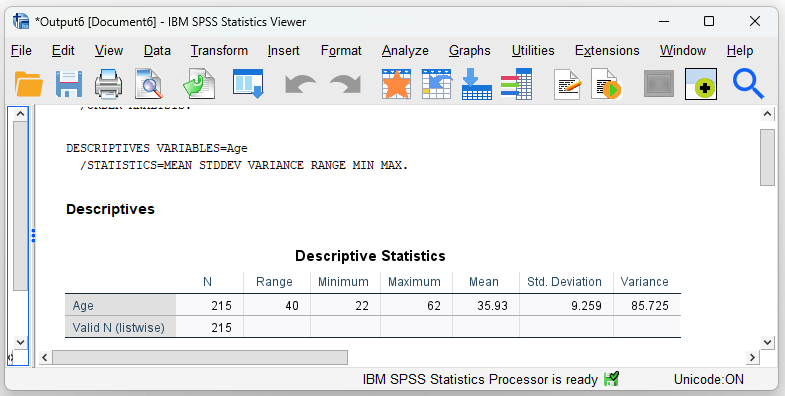
Task: Click the Range value 40
Action: point(292,305)
